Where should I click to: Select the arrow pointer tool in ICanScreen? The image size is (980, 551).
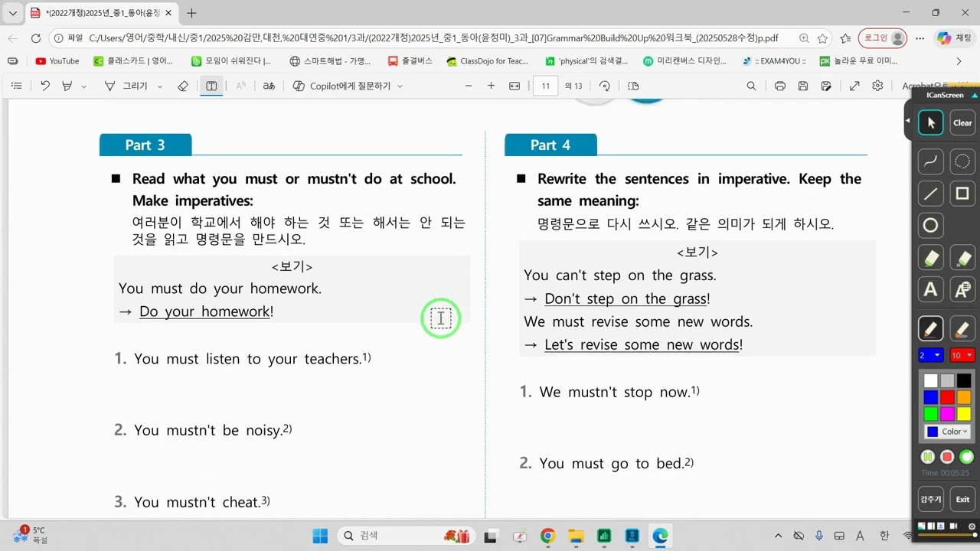click(x=930, y=122)
